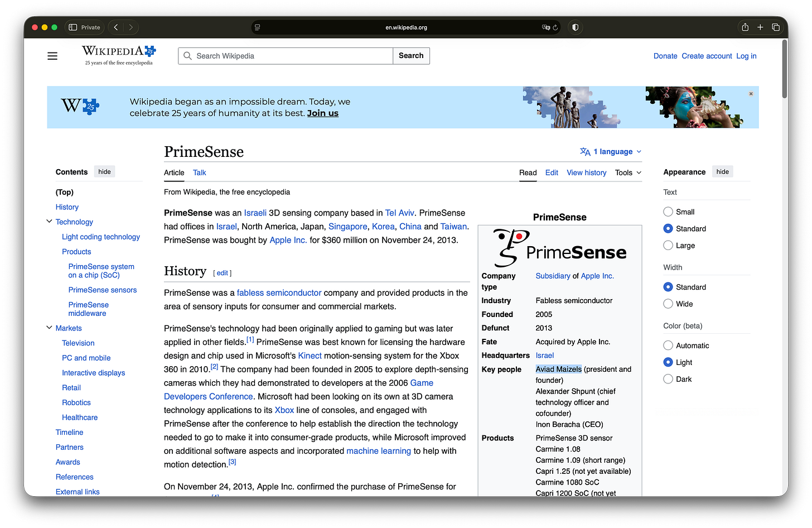Open Israel headquarters link in infobox
Viewport: 812px width, 528px height.
(x=545, y=356)
